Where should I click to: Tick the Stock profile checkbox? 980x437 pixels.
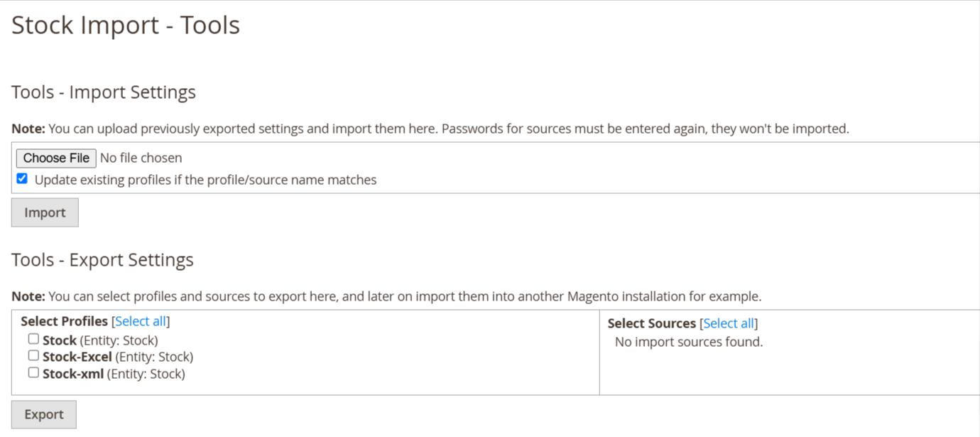33,339
